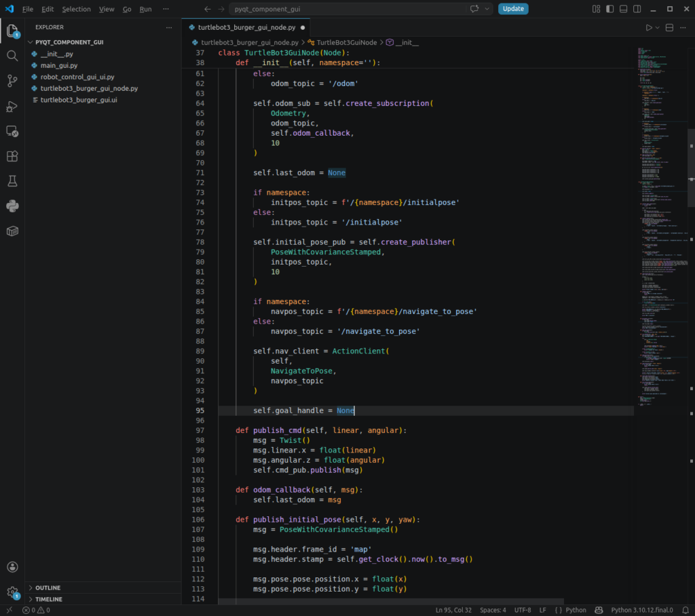695x616 pixels.
Task: Click the VS Code logo icon
Action: (x=10, y=9)
